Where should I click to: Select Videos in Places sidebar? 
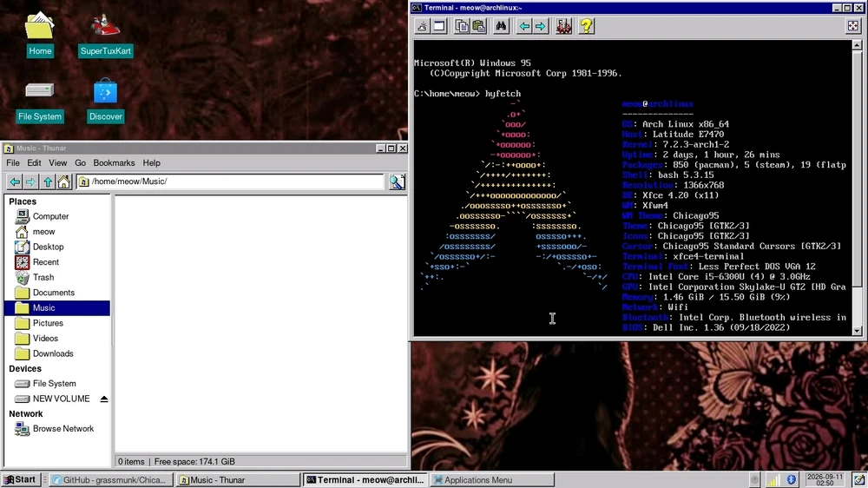(x=57, y=339)
